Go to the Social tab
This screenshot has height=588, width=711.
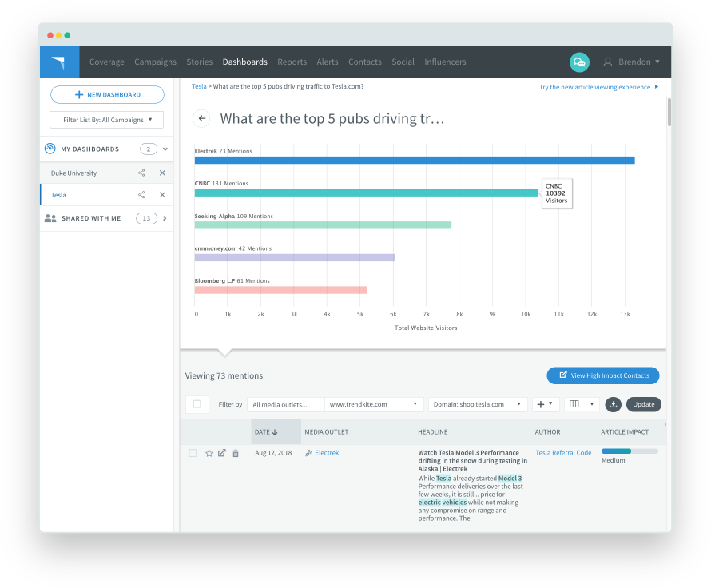403,62
